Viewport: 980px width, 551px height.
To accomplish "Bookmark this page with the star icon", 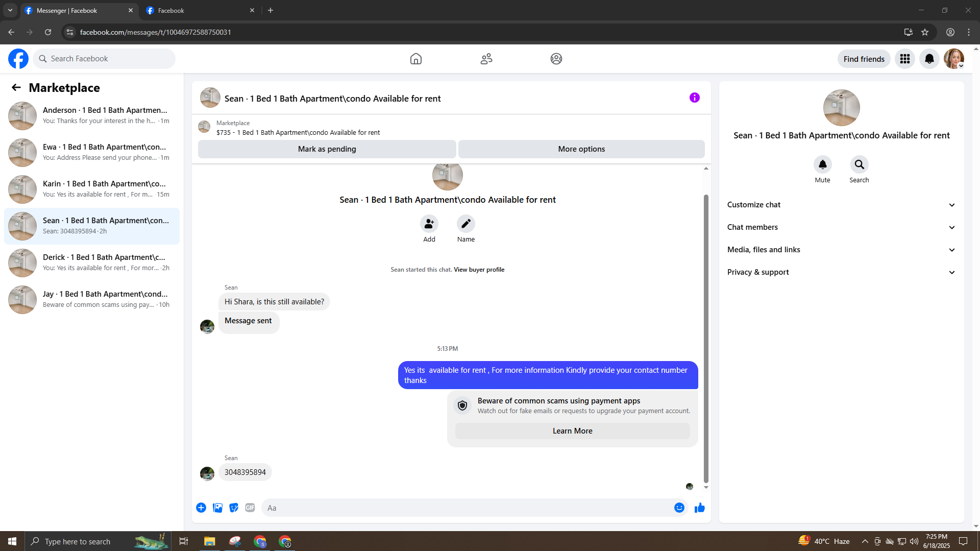I will (925, 32).
